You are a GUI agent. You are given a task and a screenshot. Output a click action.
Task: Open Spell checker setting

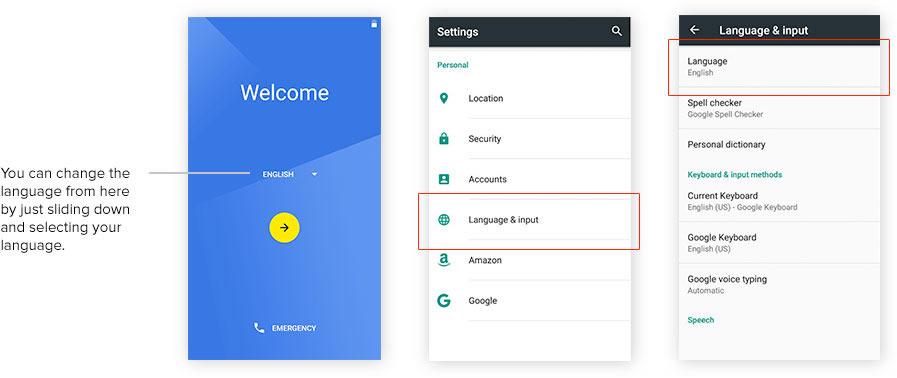pyautogui.click(x=779, y=108)
